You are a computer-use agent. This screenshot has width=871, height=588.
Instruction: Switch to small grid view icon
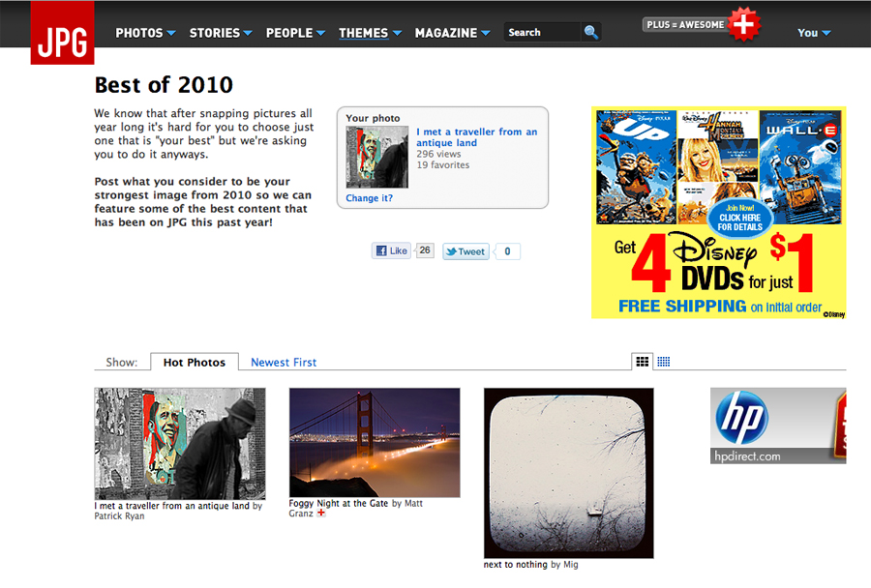click(664, 362)
